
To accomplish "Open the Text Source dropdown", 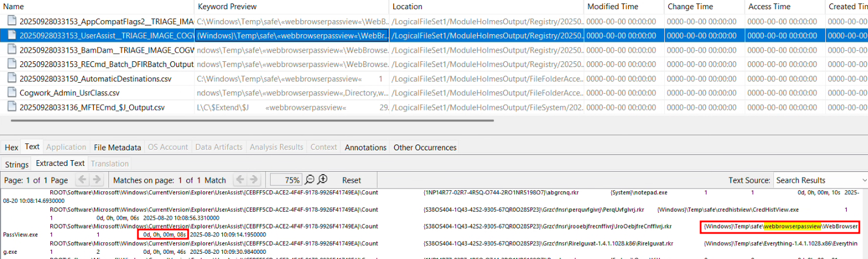I will coord(820,180).
